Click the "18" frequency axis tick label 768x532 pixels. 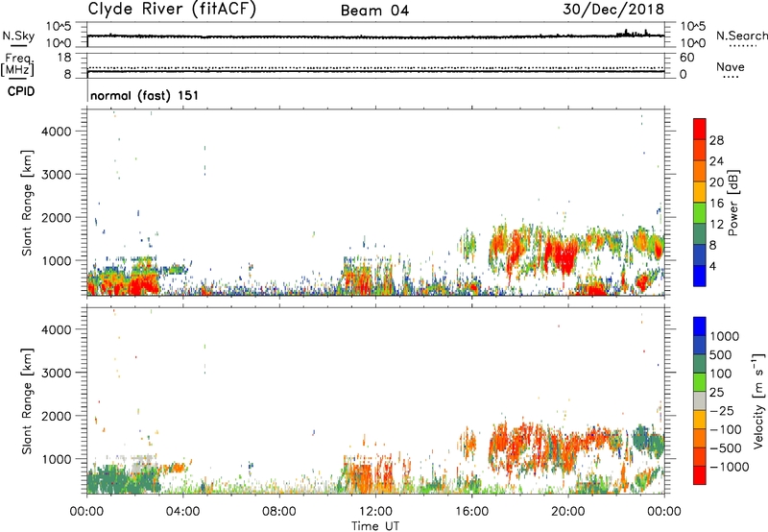click(x=64, y=58)
